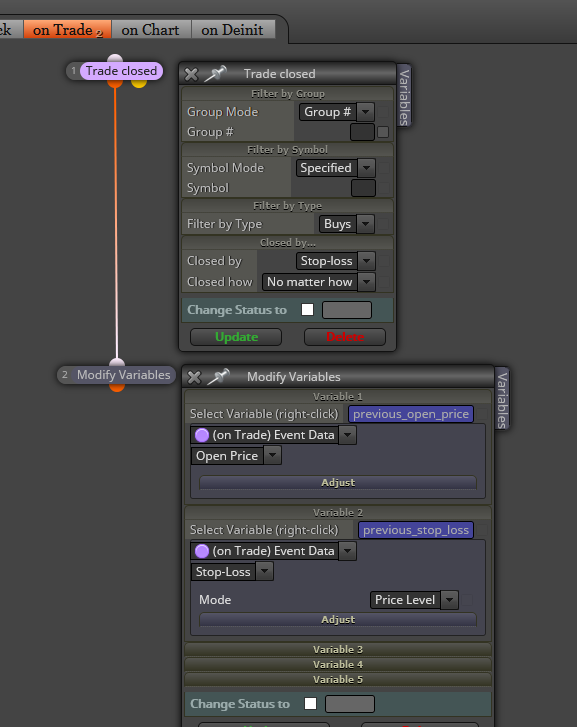Open the Group Mode dropdown

pos(336,112)
